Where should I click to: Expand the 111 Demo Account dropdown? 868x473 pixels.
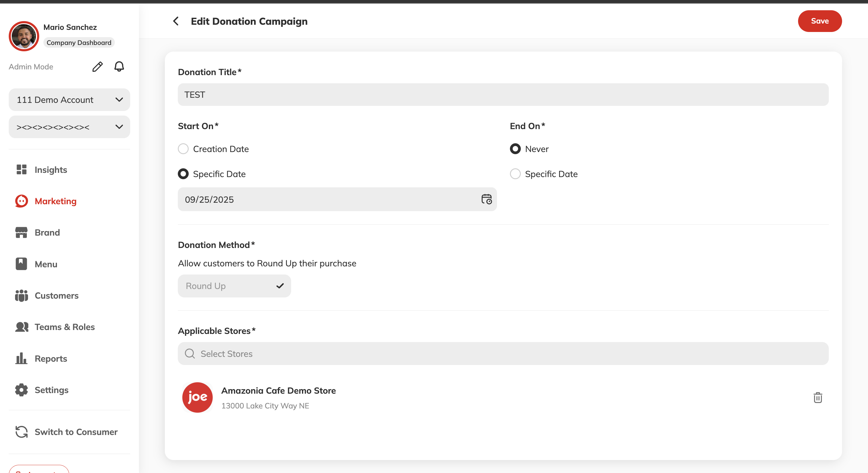pos(69,100)
